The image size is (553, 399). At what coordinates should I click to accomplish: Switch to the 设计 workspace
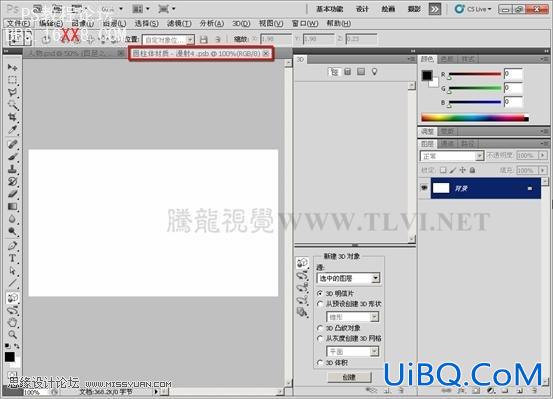tap(362, 9)
